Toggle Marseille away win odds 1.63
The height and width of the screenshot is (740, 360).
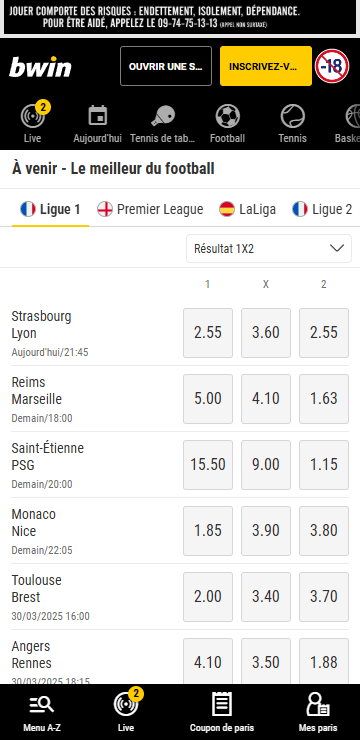(x=324, y=399)
